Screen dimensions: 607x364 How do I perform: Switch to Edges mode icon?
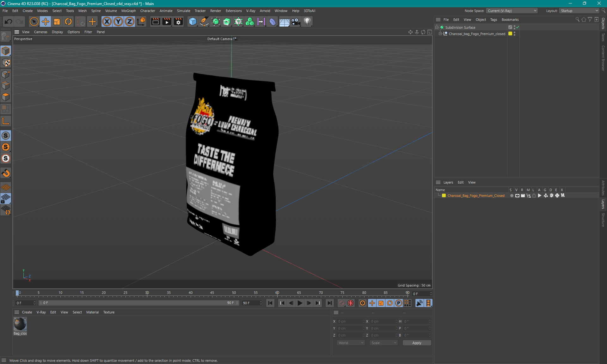pos(6,86)
